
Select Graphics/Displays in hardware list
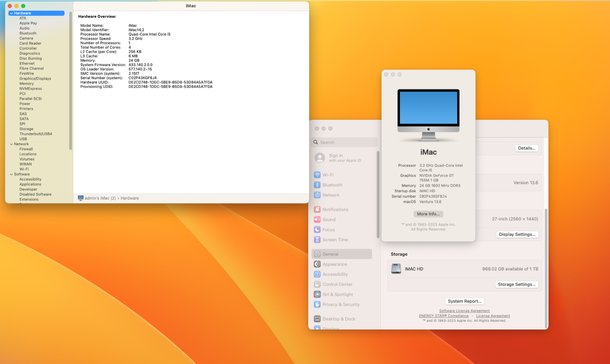point(35,79)
